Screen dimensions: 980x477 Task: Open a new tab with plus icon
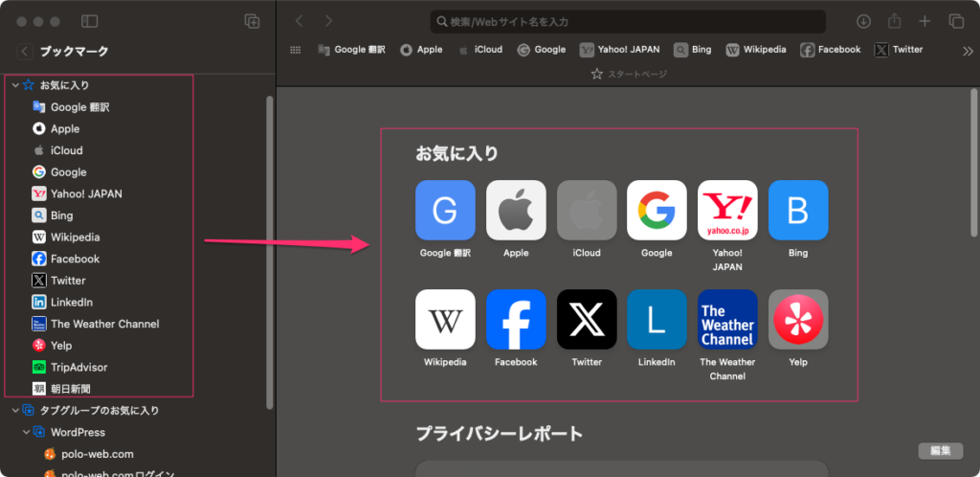click(x=924, y=21)
